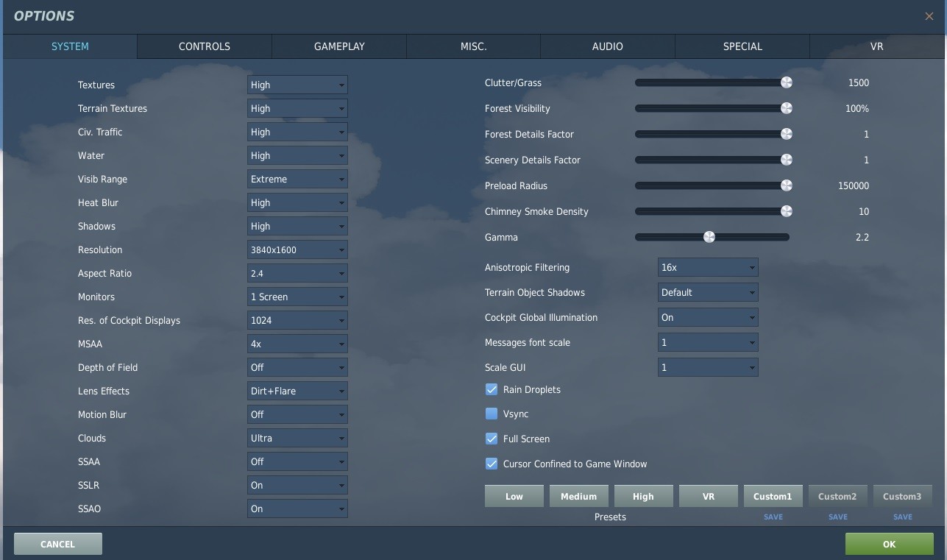Disable the Rain Droplets checkbox
Viewport: 947px width, 560px height.
tap(492, 389)
